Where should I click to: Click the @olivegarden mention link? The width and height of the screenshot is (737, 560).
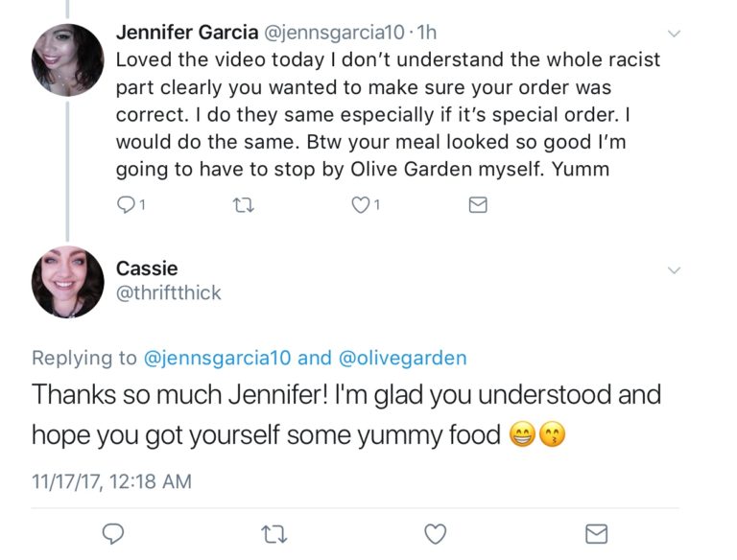[401, 359]
